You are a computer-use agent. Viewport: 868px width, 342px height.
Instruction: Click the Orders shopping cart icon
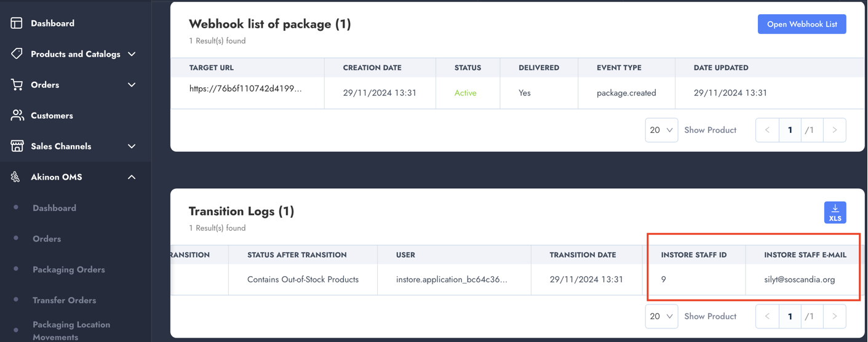pos(17,85)
